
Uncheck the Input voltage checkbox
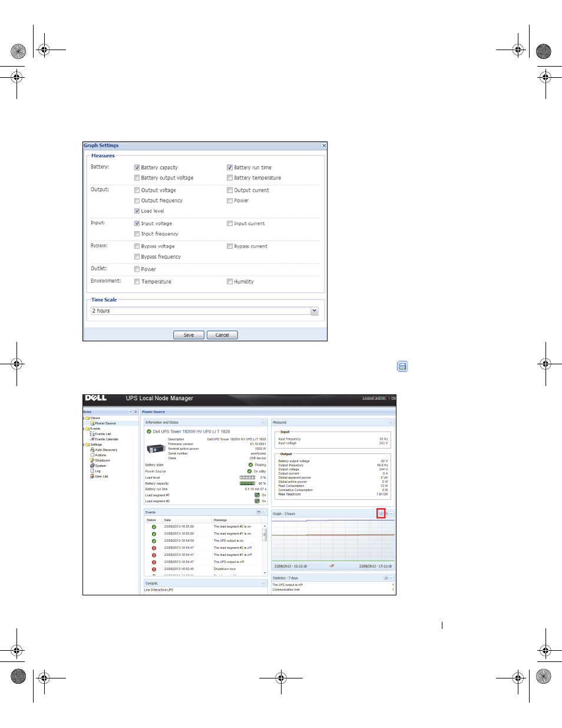click(x=137, y=223)
